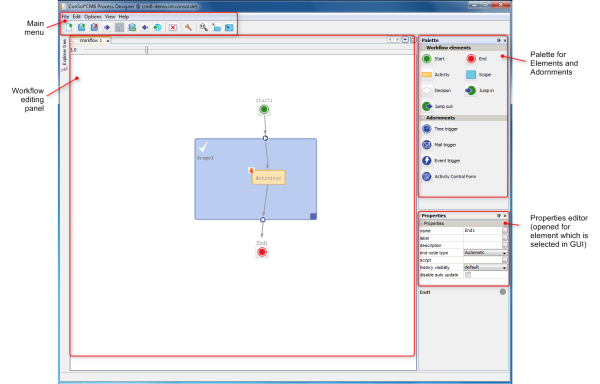Select the Time trigger adornment
Viewport: 600px width, 384px height.
coord(440,129)
